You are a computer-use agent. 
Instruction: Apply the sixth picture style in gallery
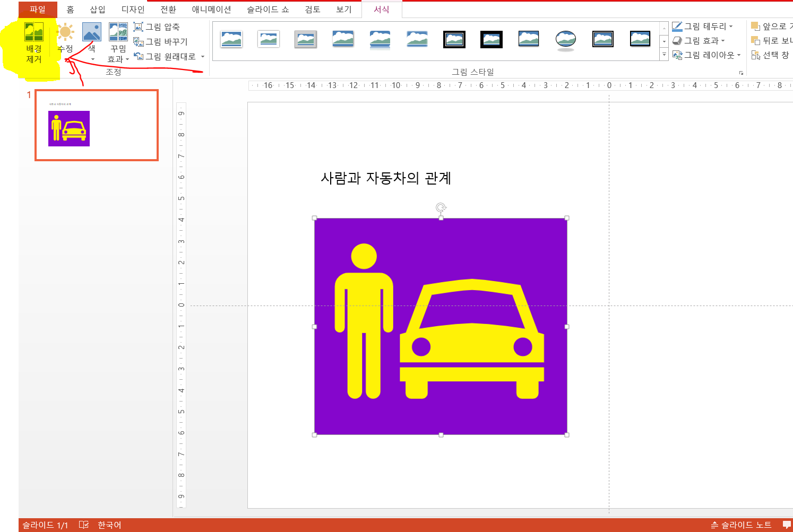click(417, 39)
